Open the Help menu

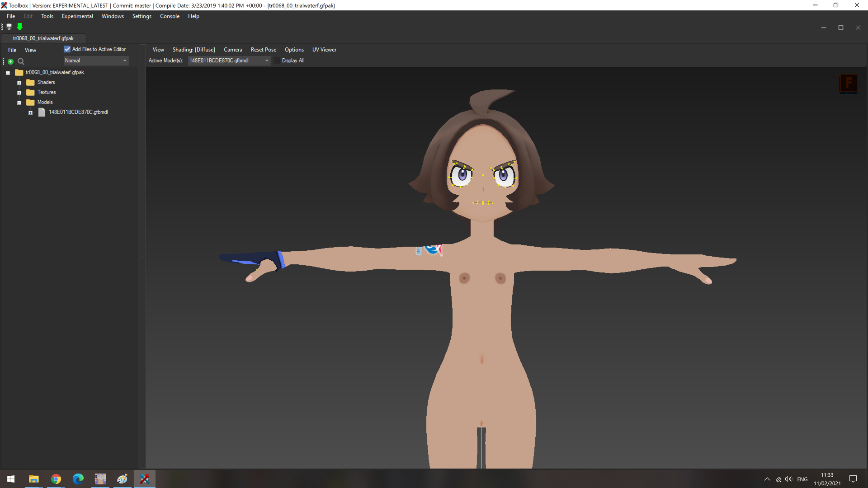pyautogui.click(x=193, y=16)
